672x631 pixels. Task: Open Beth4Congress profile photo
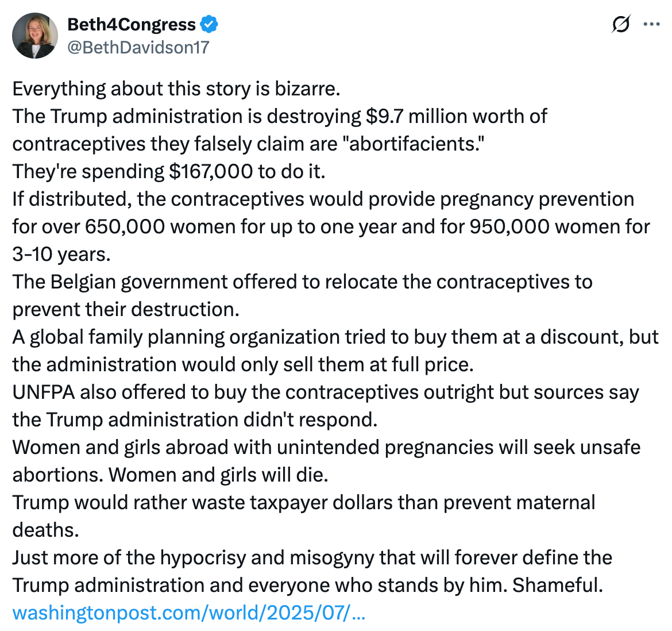(x=35, y=36)
